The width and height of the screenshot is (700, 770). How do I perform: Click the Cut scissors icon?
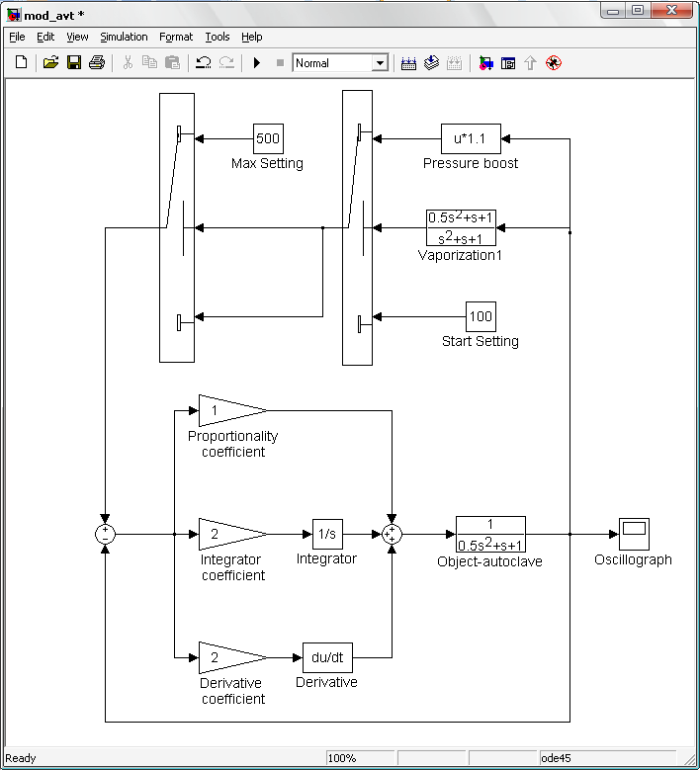click(128, 62)
